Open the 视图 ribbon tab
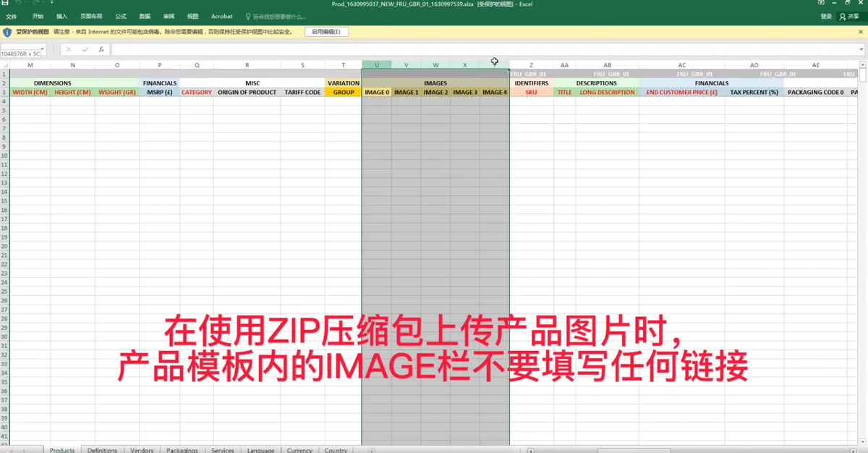The height and width of the screenshot is (453, 868). [x=192, y=16]
